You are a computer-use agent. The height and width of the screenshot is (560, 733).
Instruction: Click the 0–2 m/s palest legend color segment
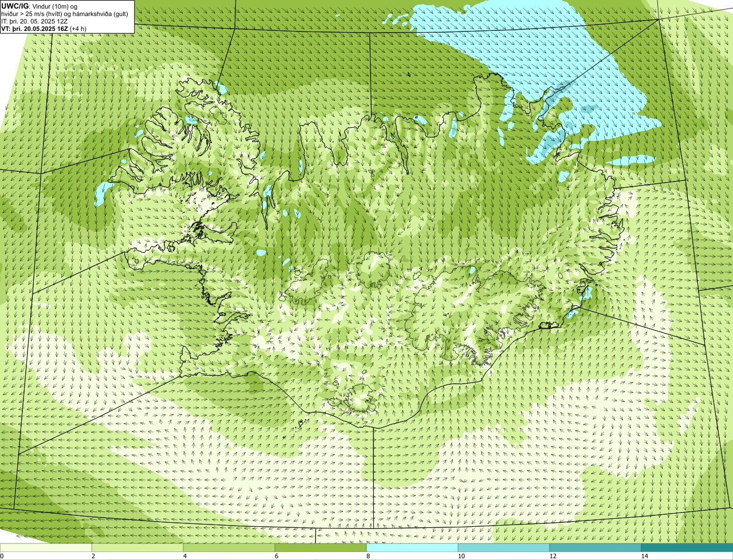pos(46,547)
